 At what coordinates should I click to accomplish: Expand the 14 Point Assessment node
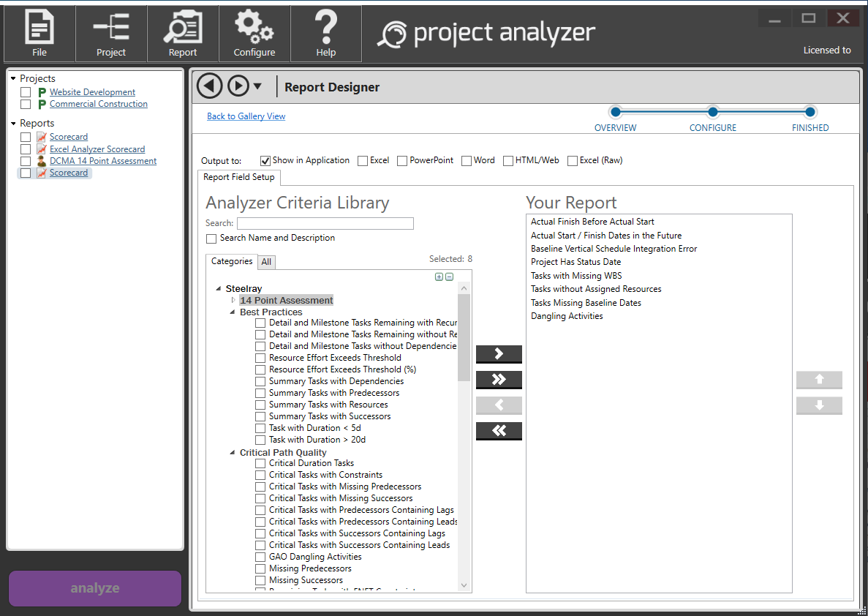[233, 300]
